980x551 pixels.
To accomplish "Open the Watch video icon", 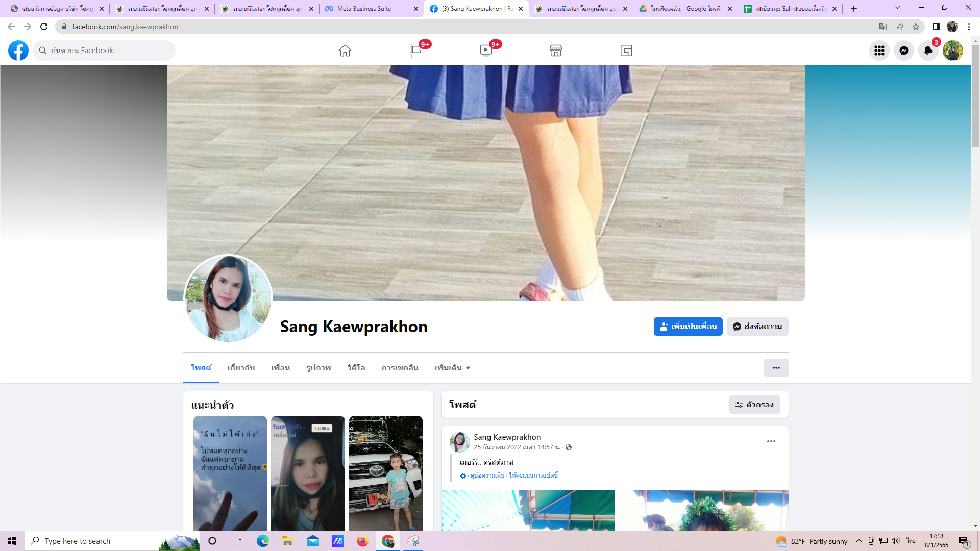I will pos(485,51).
